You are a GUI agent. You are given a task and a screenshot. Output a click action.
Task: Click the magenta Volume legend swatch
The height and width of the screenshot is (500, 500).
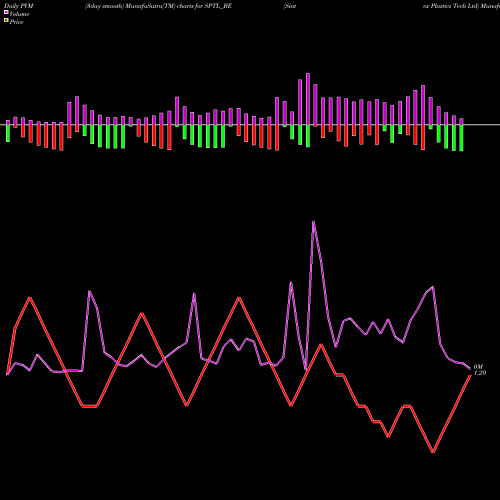coord(6,12)
